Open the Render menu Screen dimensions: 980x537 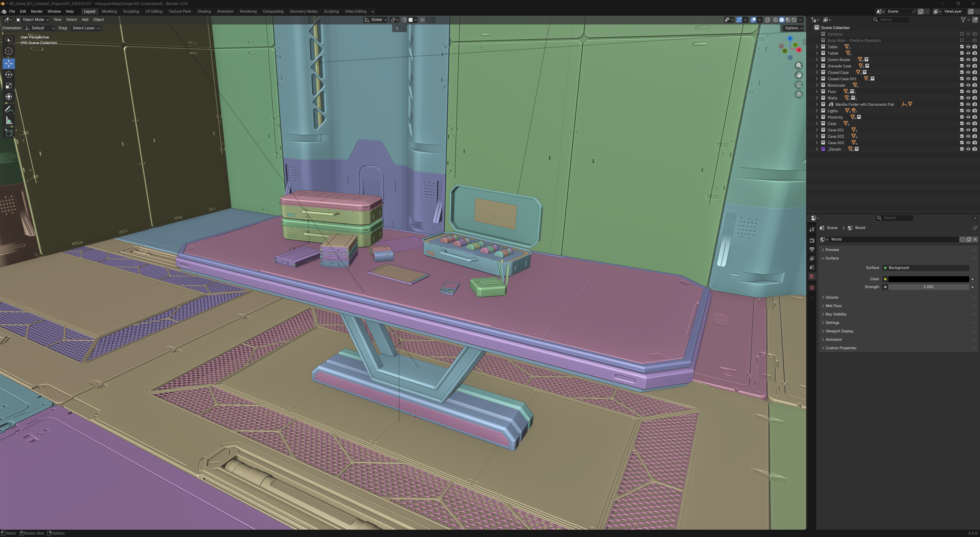37,11
